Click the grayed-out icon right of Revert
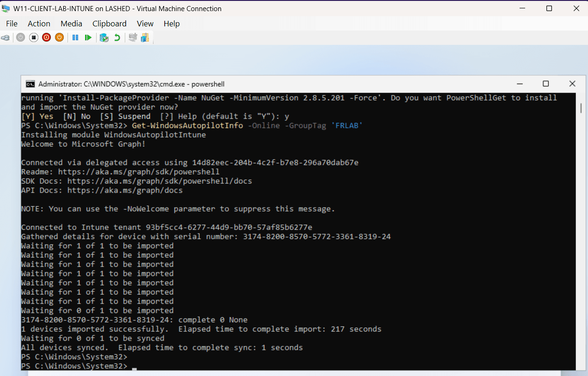Image resolution: width=588 pixels, height=376 pixels. coord(133,38)
